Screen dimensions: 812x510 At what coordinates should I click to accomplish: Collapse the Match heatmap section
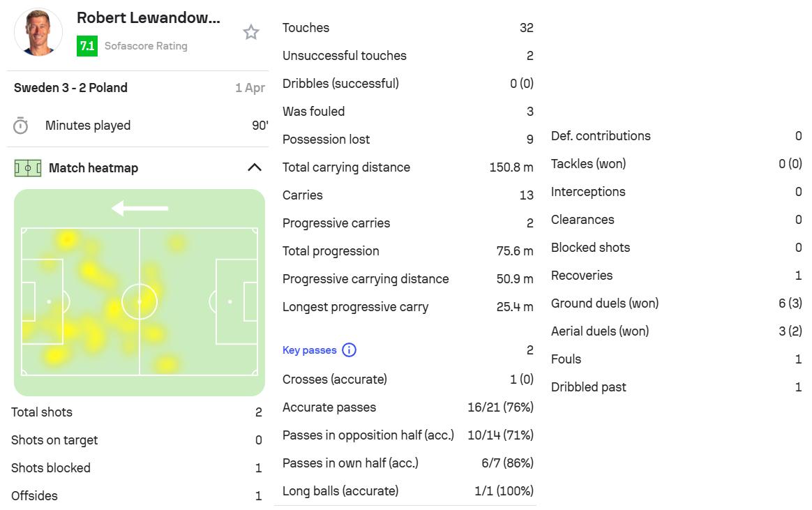255,167
